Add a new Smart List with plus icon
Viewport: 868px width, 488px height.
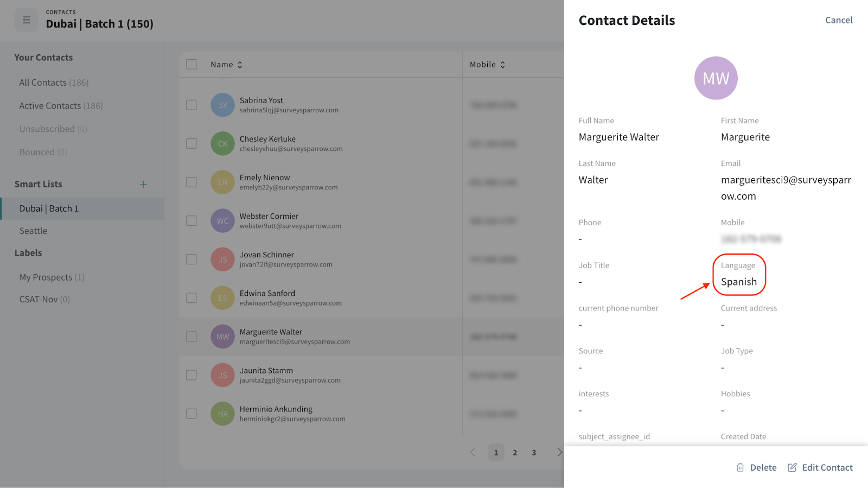point(143,185)
